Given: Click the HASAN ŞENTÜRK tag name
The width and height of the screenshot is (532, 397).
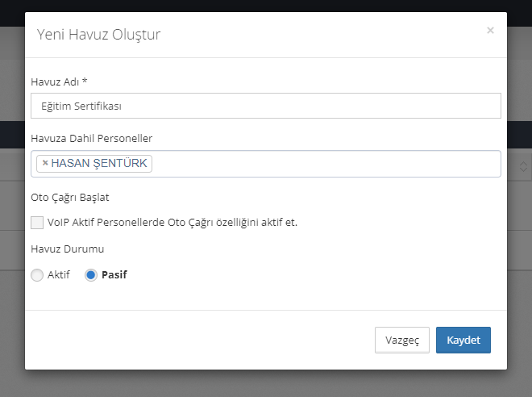Looking at the screenshot, I should pos(99,164).
